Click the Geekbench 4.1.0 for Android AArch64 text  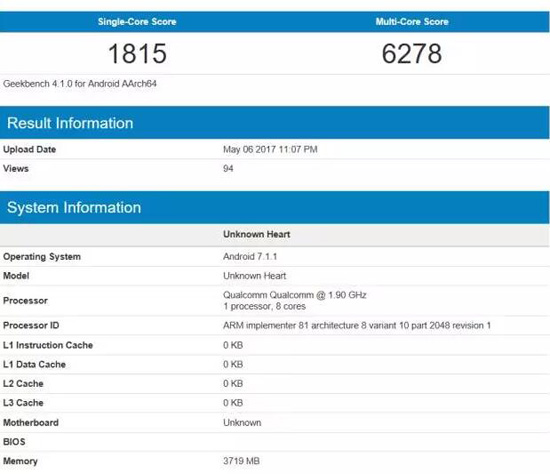pos(80,84)
